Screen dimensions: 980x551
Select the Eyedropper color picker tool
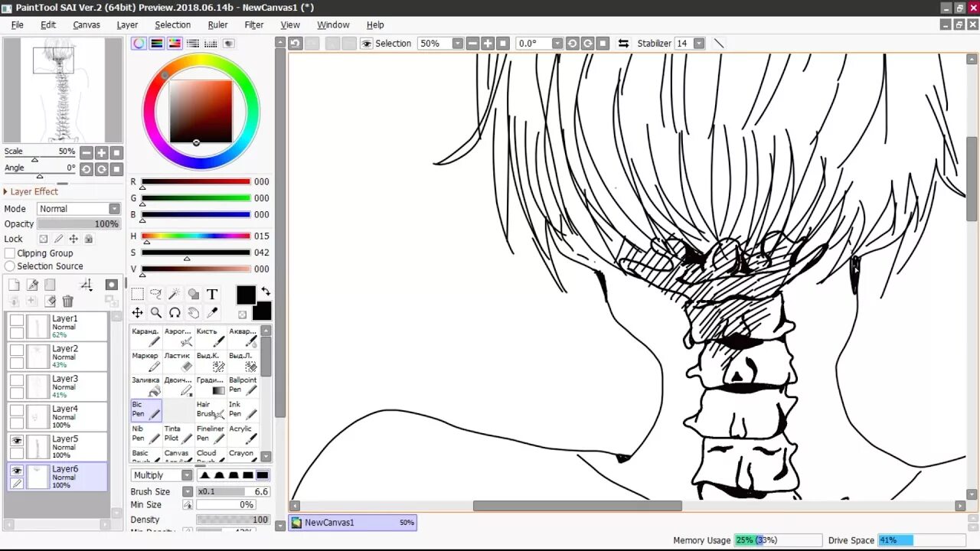coord(212,312)
